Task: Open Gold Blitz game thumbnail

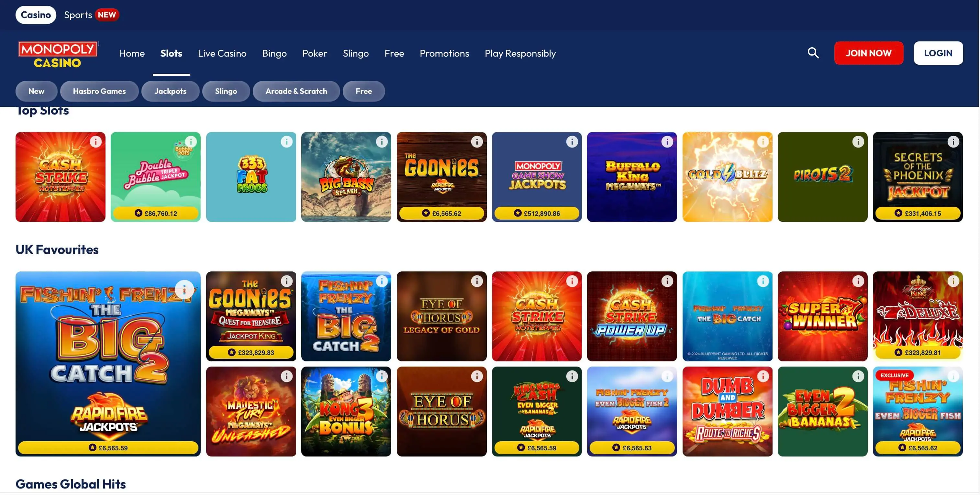Action: pos(727,177)
